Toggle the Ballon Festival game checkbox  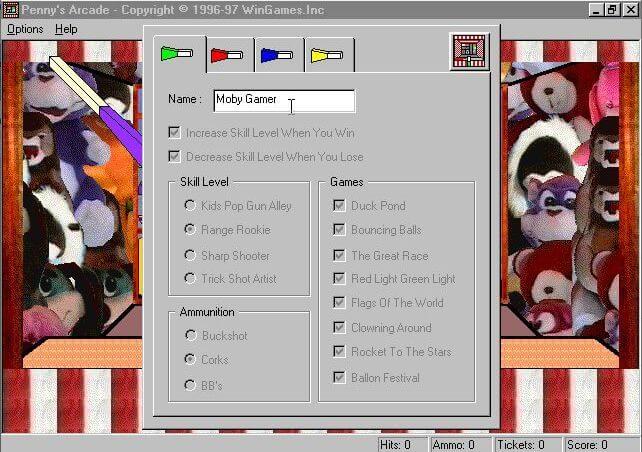[x=339, y=377]
